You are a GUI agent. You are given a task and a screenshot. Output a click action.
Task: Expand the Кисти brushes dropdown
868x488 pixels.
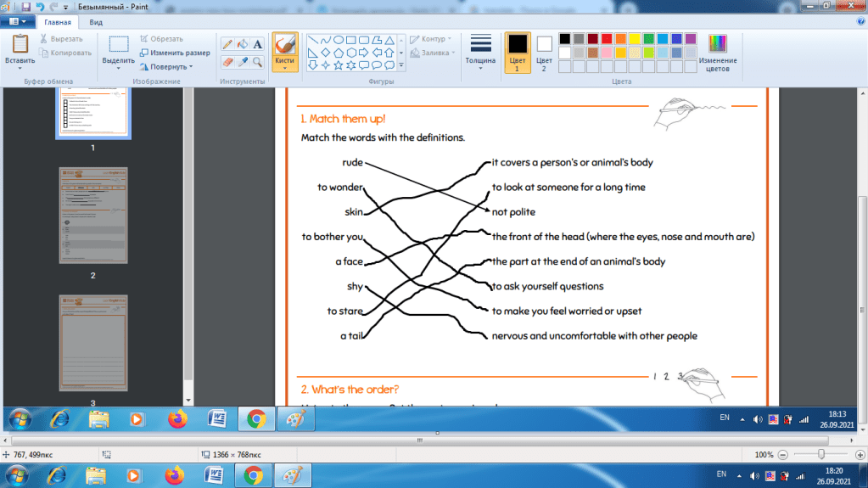(x=284, y=66)
